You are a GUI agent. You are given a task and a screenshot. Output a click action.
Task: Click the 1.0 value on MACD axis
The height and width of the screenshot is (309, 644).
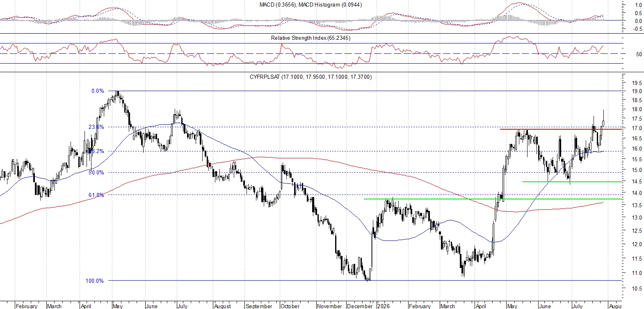(639, 5)
